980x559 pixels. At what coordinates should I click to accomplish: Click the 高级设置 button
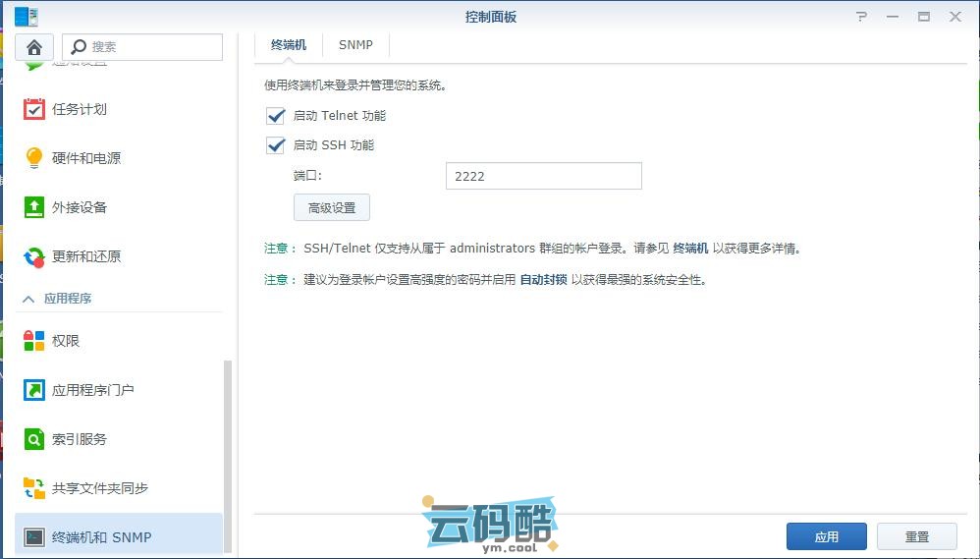(x=332, y=207)
